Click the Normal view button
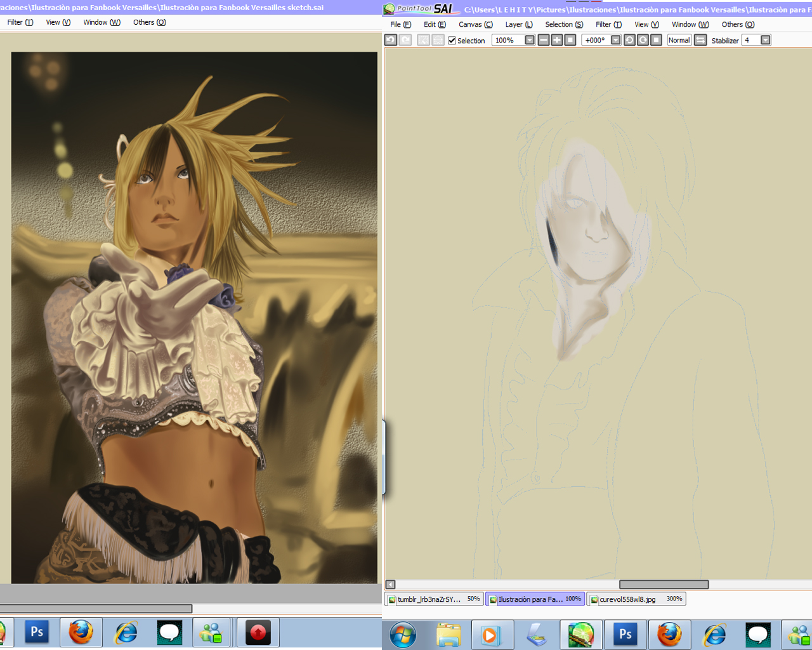 679,40
